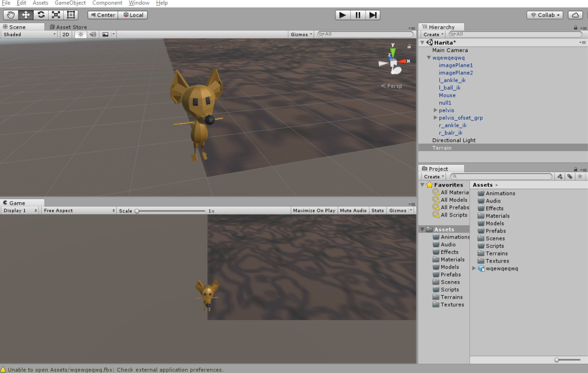Image resolution: width=588 pixels, height=373 pixels.
Task: Enable Mute Audio in the Game view
Action: [x=353, y=210]
